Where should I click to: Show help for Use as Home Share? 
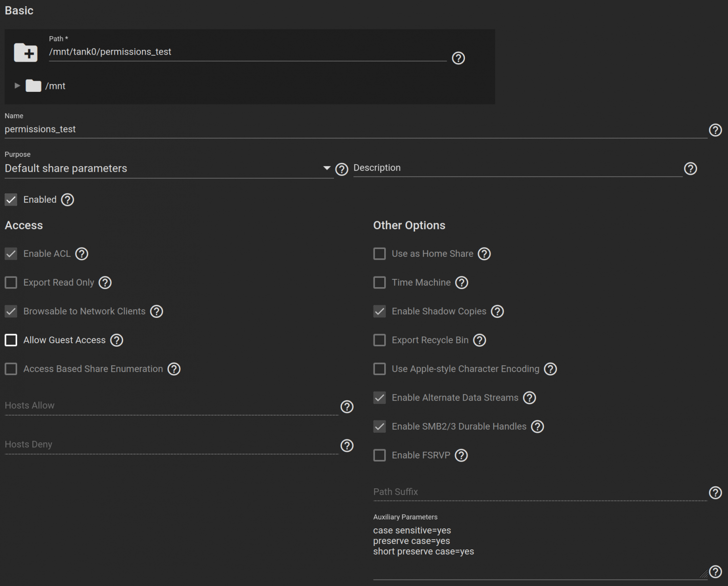484,254
